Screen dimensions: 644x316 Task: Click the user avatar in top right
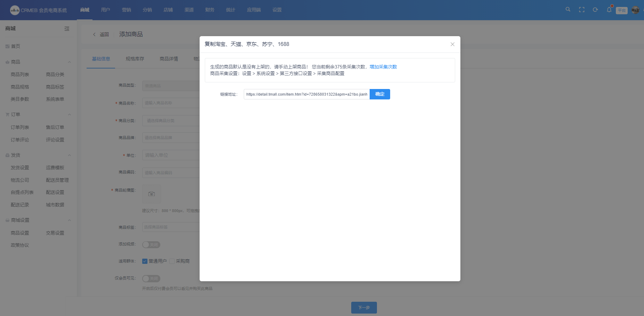click(x=635, y=10)
